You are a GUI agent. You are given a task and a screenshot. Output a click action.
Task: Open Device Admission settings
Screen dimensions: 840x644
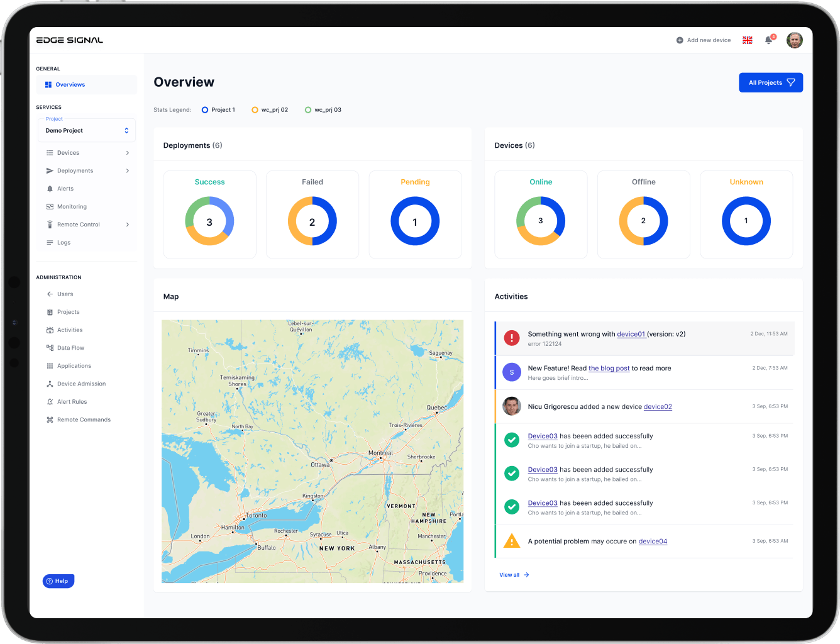[80, 384]
